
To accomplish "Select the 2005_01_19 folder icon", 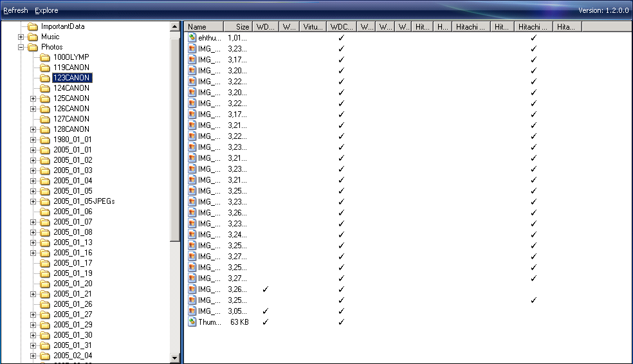I will pyautogui.click(x=45, y=273).
